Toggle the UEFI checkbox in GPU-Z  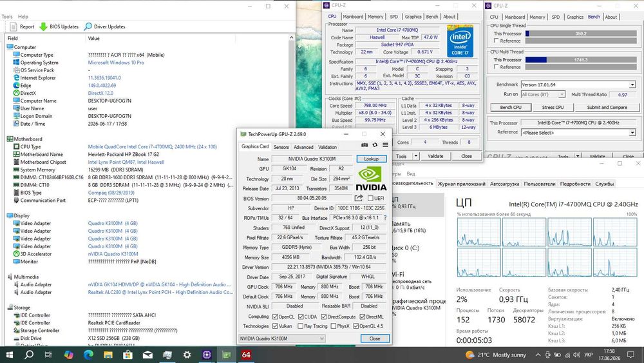pyautogui.click(x=370, y=198)
